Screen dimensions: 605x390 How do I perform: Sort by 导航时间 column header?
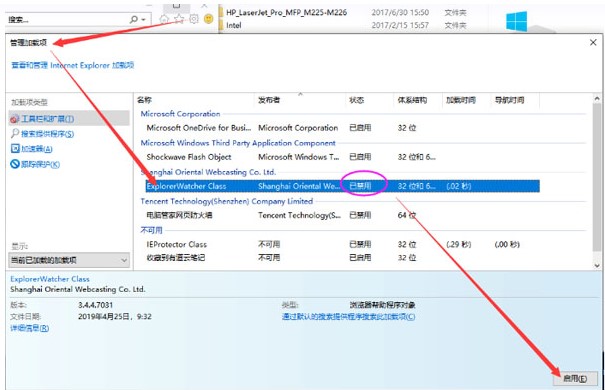tap(515, 100)
